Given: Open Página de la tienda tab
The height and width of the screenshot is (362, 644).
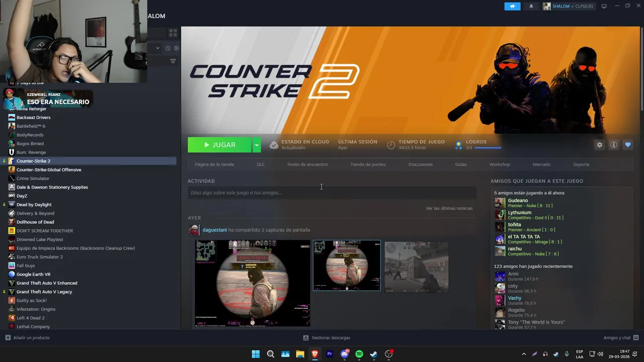Looking at the screenshot, I should (x=214, y=164).
